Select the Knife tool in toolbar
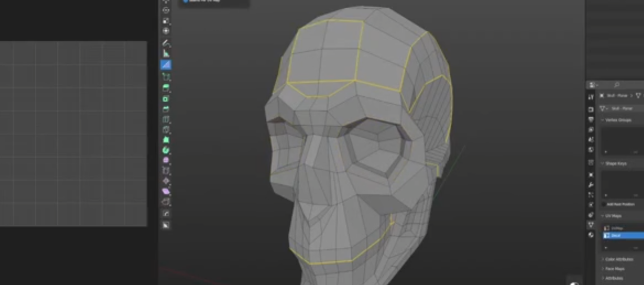 166,130
